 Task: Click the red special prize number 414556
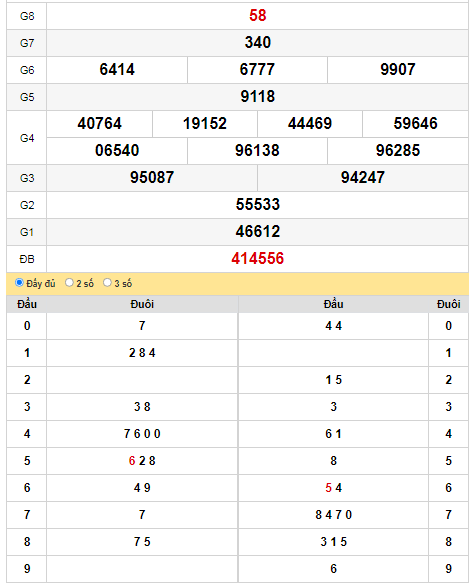pos(258,259)
